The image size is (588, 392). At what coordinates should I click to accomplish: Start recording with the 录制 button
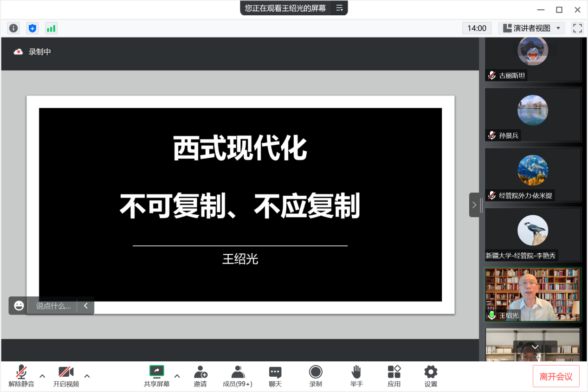click(x=315, y=376)
